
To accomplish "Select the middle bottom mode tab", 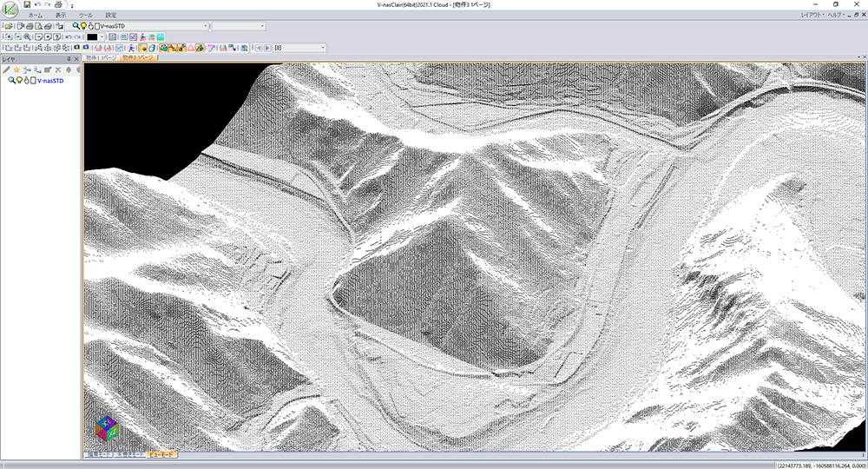I will (x=130, y=454).
